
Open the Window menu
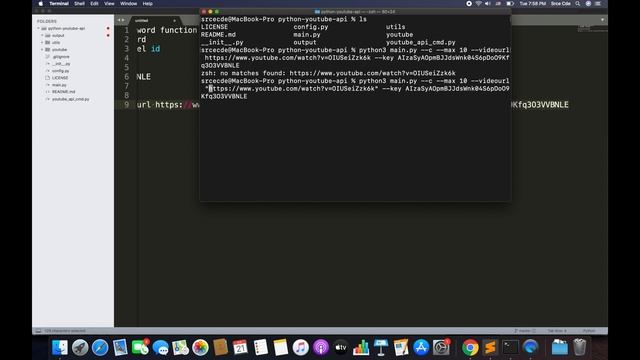[129, 4]
